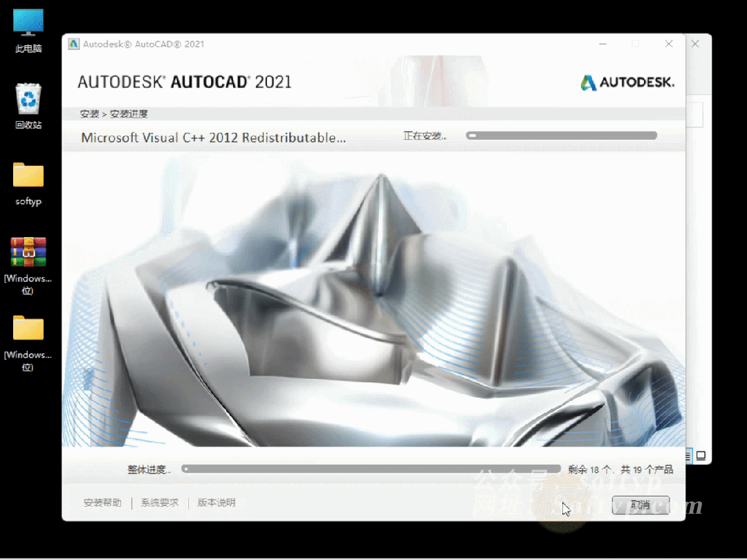Open the 版本说明 link
This screenshot has height=560, width=747.
216,503
